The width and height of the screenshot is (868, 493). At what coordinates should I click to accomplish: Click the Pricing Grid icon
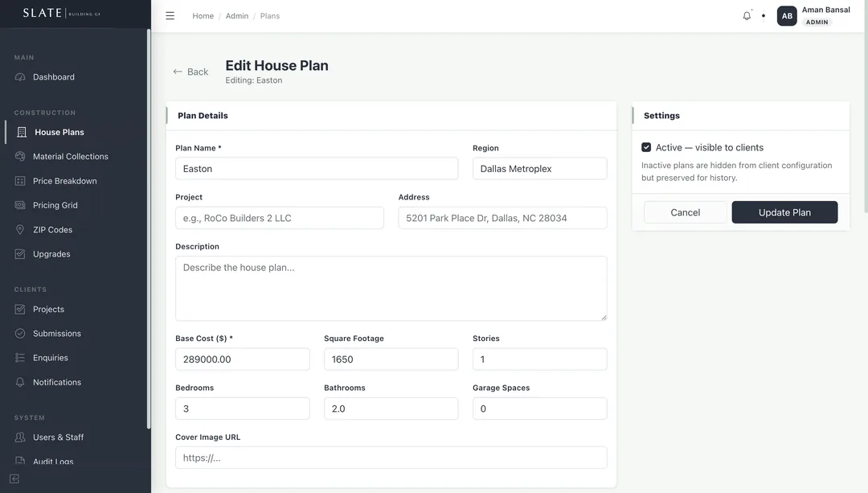click(20, 205)
